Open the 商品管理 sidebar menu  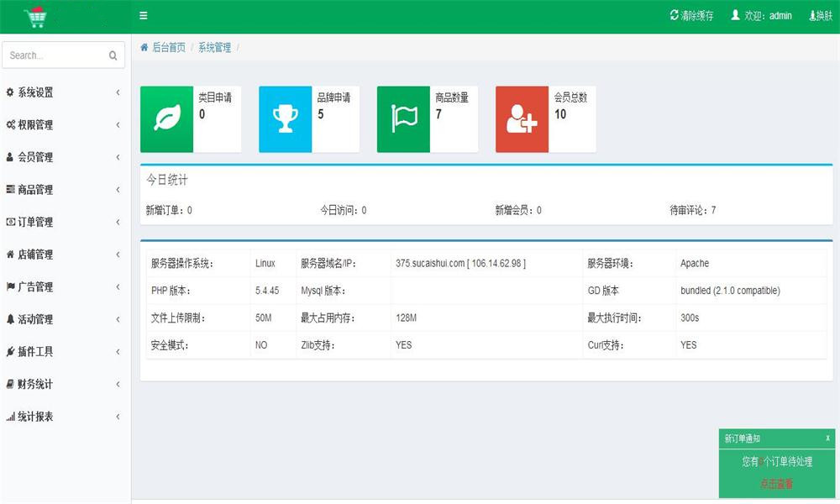point(65,189)
